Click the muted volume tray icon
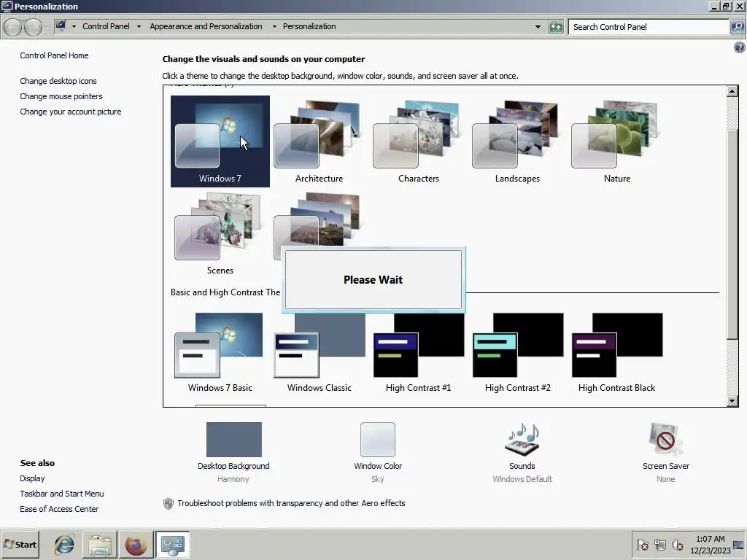747x560 pixels. coord(677,544)
